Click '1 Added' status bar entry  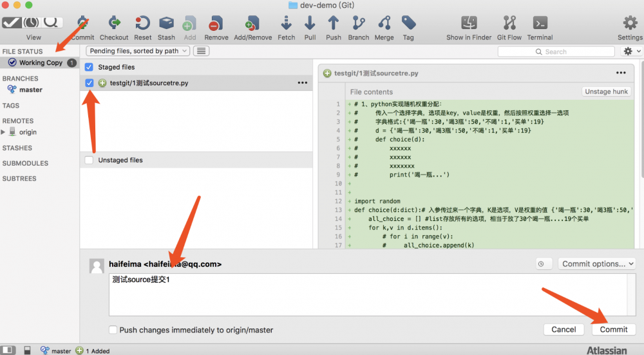pyautogui.click(x=93, y=350)
